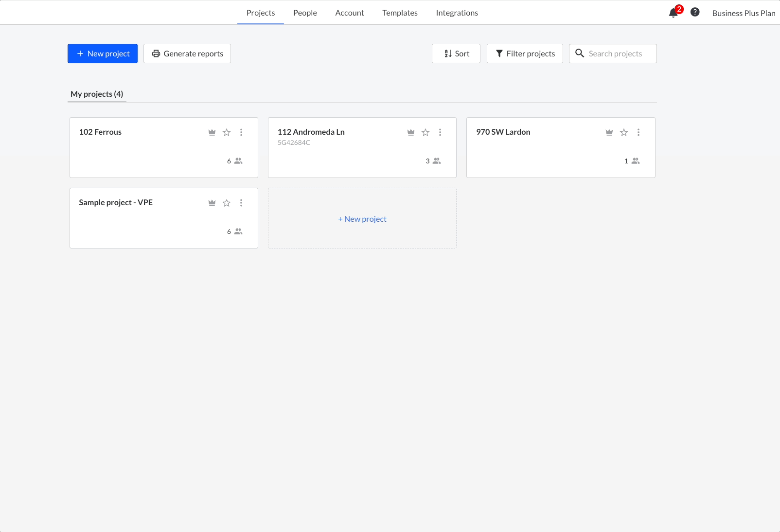Favorite the 112 Andromeda Ln project

425,132
